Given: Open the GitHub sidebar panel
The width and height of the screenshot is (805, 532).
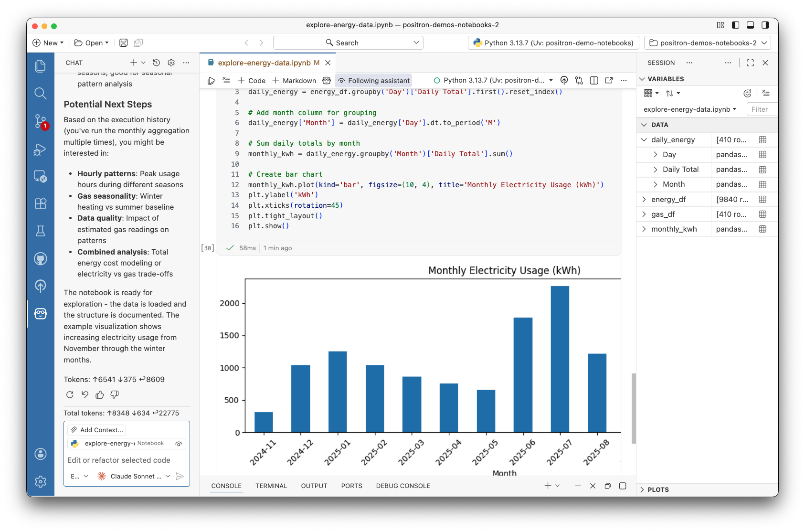Looking at the screenshot, I should [x=41, y=259].
